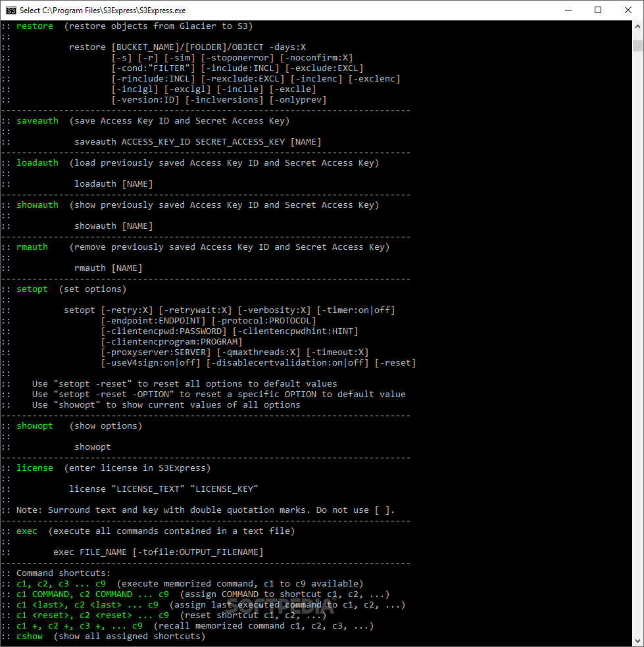Click 'Use "showopt" to show current values' line
This screenshot has width=644, height=647.
pyautogui.click(x=166, y=405)
